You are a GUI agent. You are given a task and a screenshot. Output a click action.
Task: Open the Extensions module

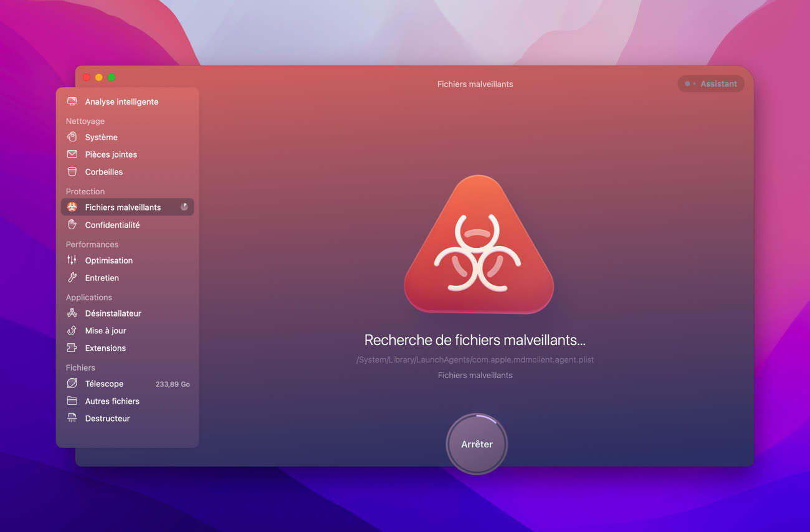[x=128, y=348]
